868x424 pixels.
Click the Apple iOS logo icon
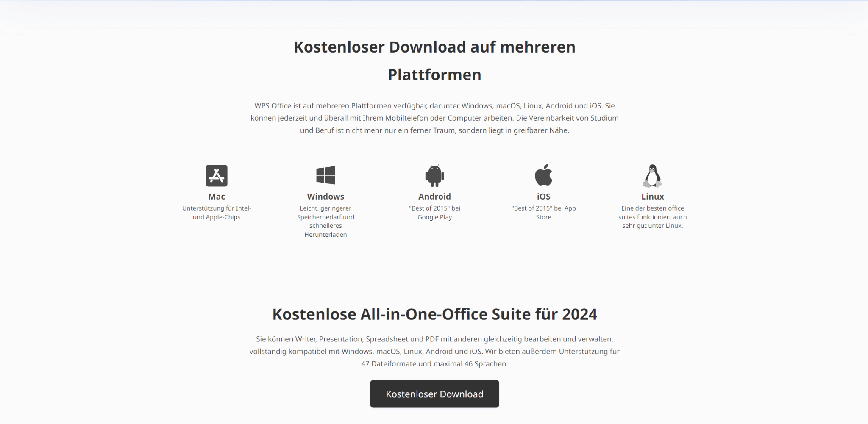[543, 175]
